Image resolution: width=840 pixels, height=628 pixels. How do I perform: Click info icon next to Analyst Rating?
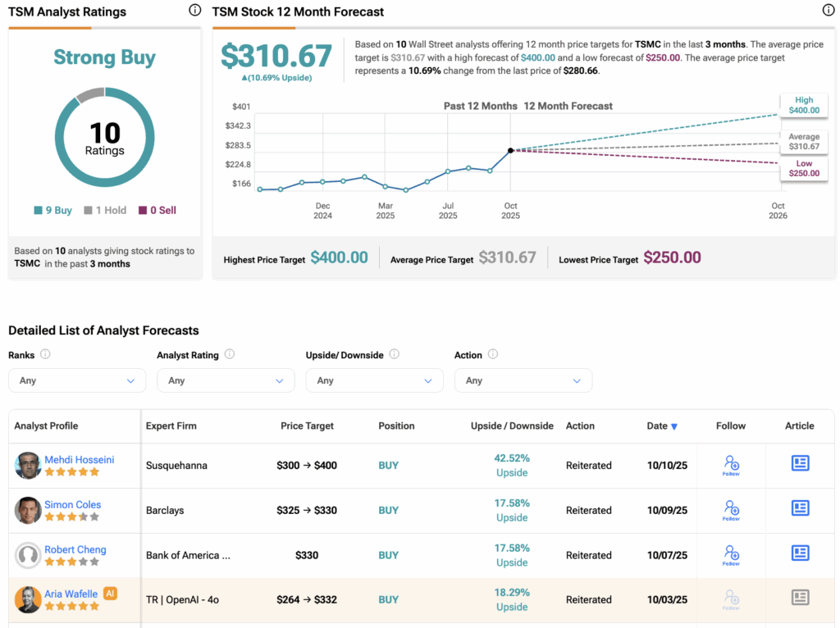(230, 354)
